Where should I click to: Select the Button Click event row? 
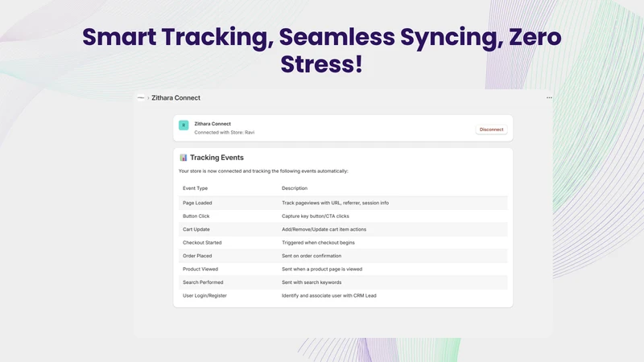click(x=343, y=216)
